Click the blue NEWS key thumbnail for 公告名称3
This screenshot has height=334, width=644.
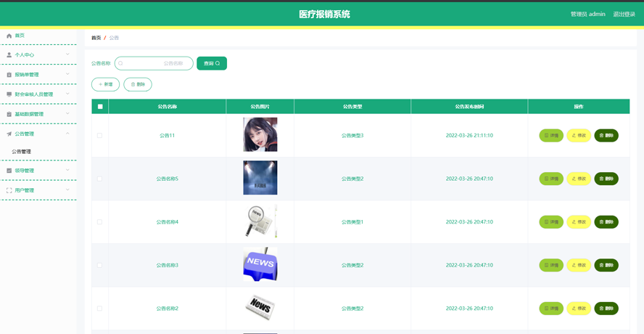tap(260, 264)
